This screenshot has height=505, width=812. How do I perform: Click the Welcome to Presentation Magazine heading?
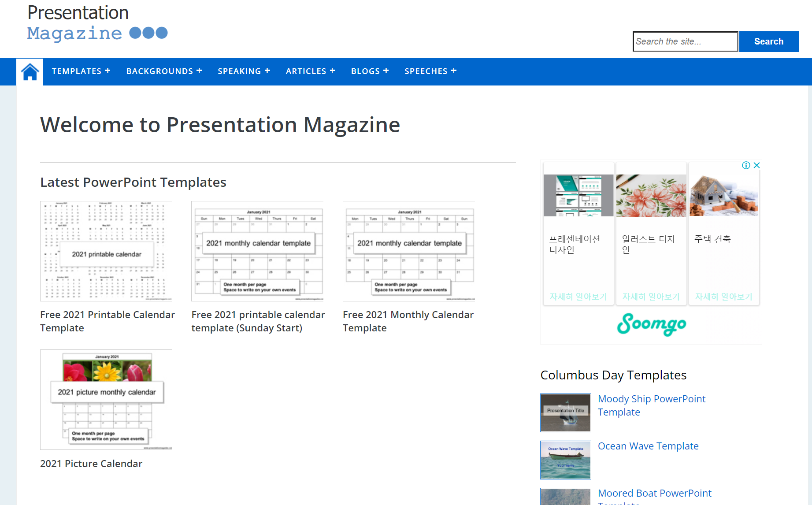(220, 125)
